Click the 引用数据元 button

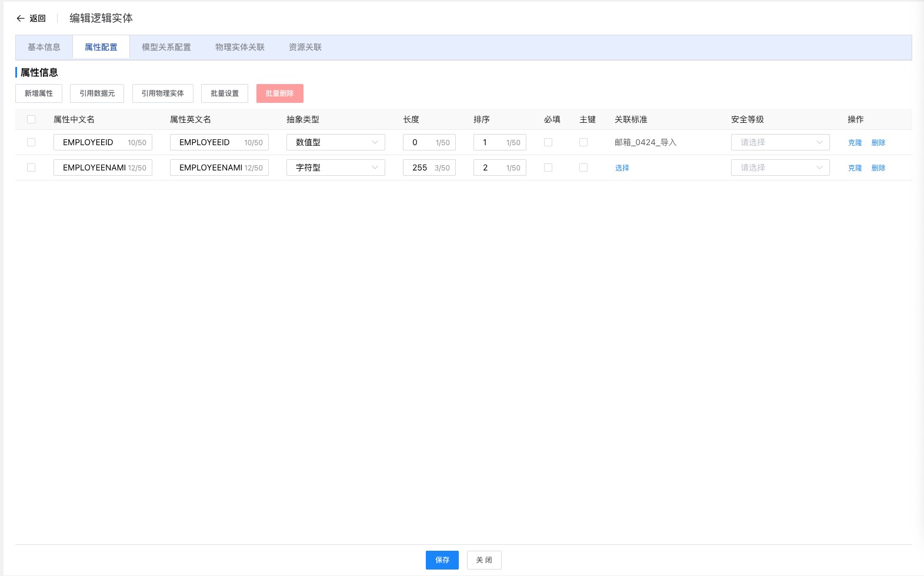click(97, 93)
